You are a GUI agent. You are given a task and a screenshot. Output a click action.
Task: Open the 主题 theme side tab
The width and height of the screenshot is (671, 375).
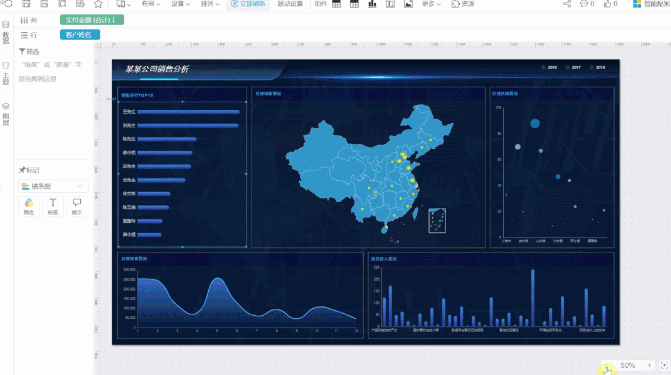6,74
